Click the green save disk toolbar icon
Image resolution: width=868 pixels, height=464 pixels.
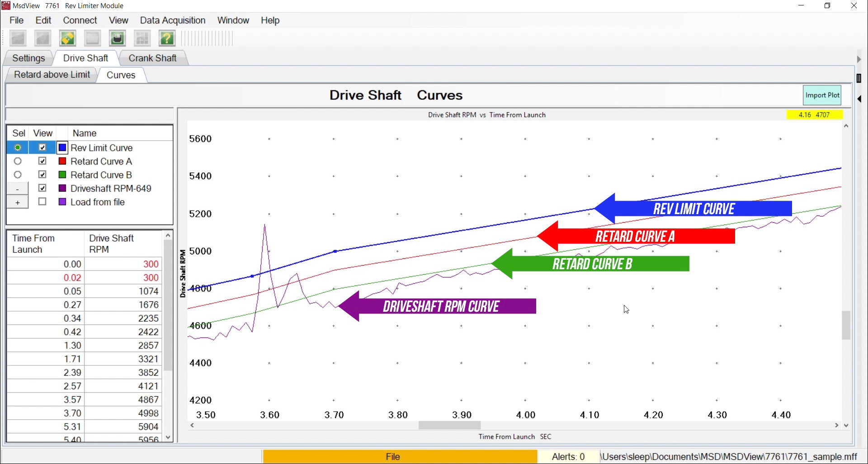click(x=117, y=38)
